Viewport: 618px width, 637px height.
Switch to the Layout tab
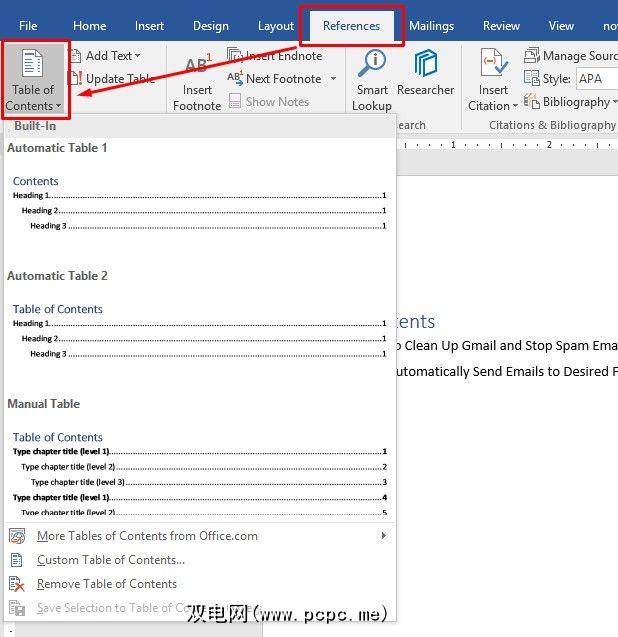point(275,26)
